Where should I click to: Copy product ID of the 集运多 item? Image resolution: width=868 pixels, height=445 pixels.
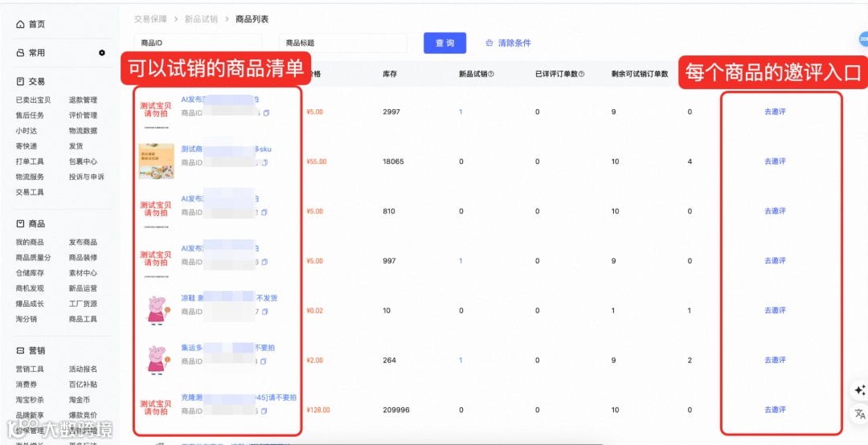(264, 361)
